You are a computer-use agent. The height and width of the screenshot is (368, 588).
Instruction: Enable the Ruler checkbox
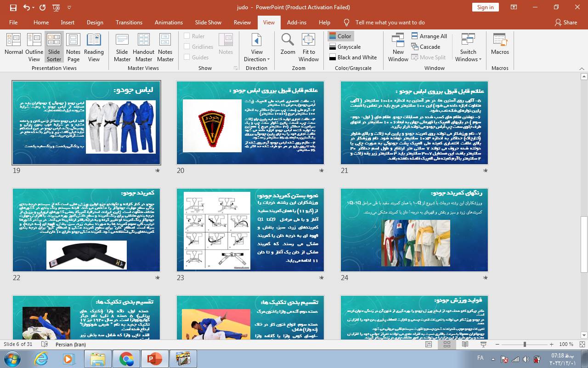point(187,36)
